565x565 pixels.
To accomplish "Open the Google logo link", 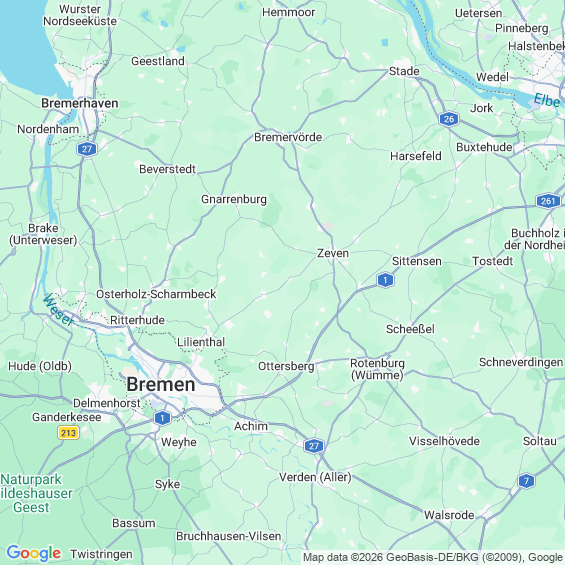I will coord(34,553).
